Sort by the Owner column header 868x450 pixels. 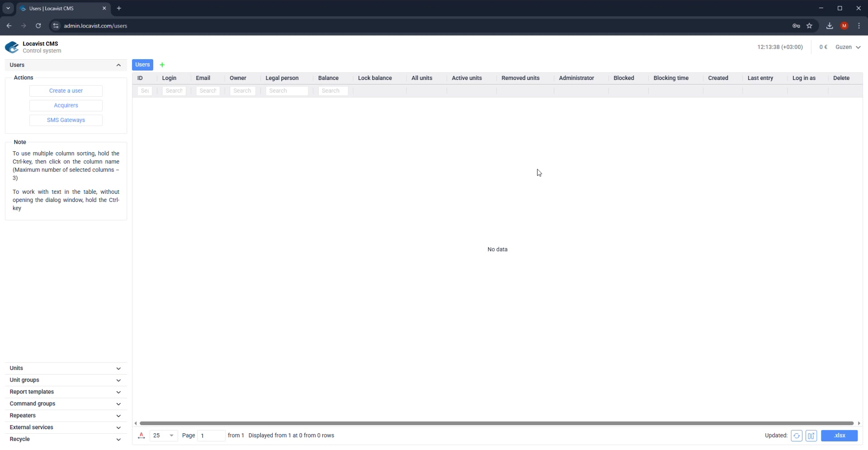pos(238,78)
